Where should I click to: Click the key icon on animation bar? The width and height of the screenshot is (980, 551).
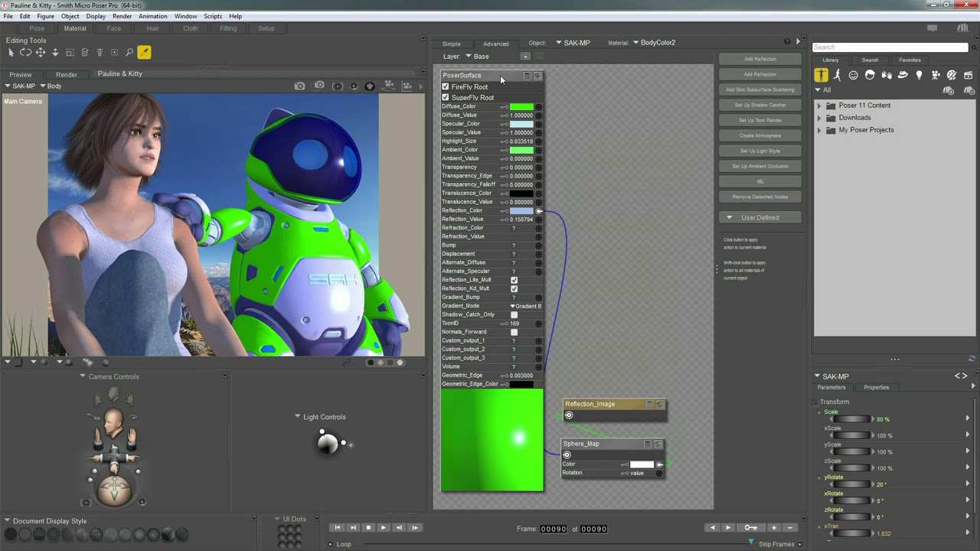point(751,527)
